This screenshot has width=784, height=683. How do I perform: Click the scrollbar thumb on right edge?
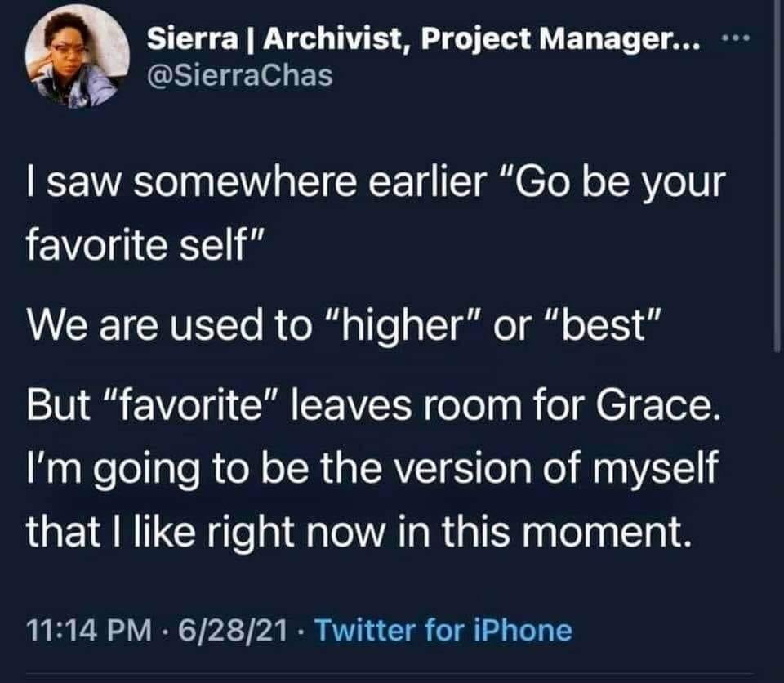777,180
